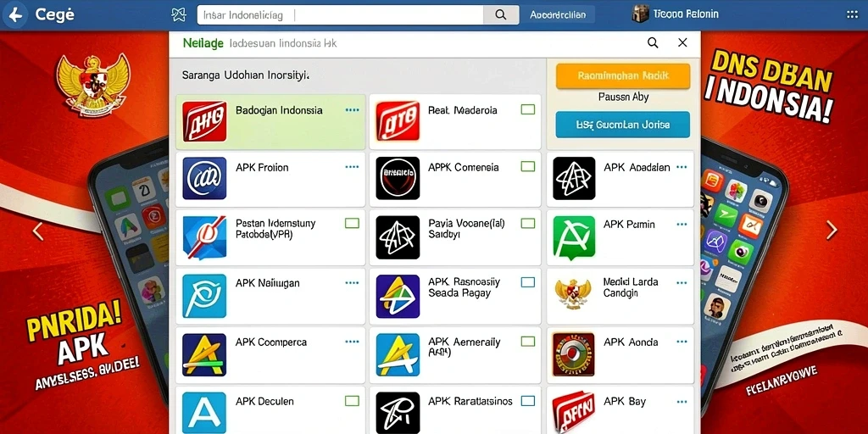The image size is (868, 434).
Task: Open APK Froiion app icon
Action: point(204,178)
